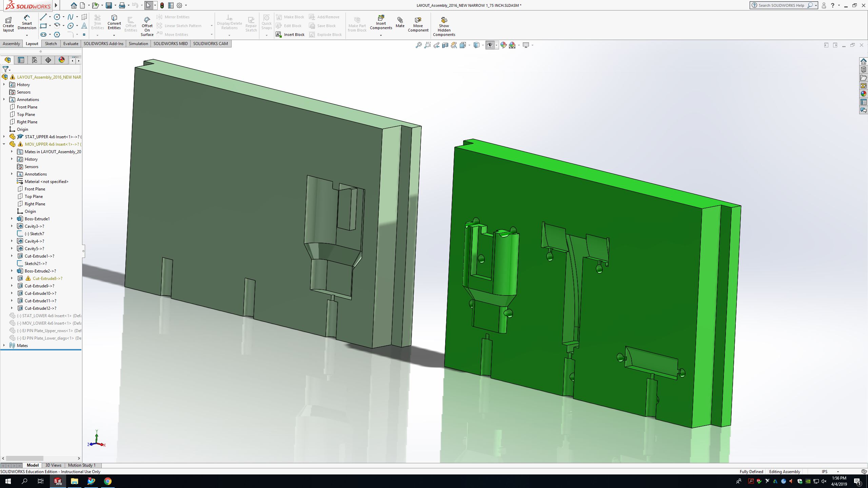Open the SOLIDWORKS Add-Ins tab
The width and height of the screenshot is (868, 488).
(103, 43)
